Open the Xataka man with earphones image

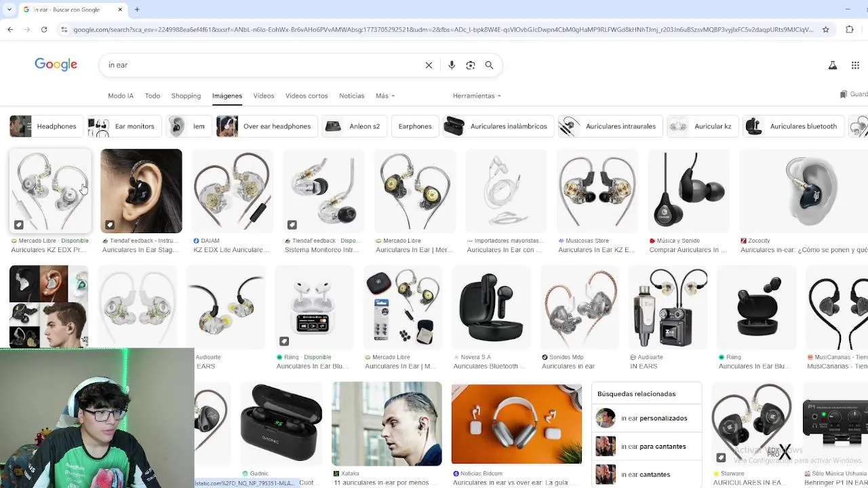[387, 424]
